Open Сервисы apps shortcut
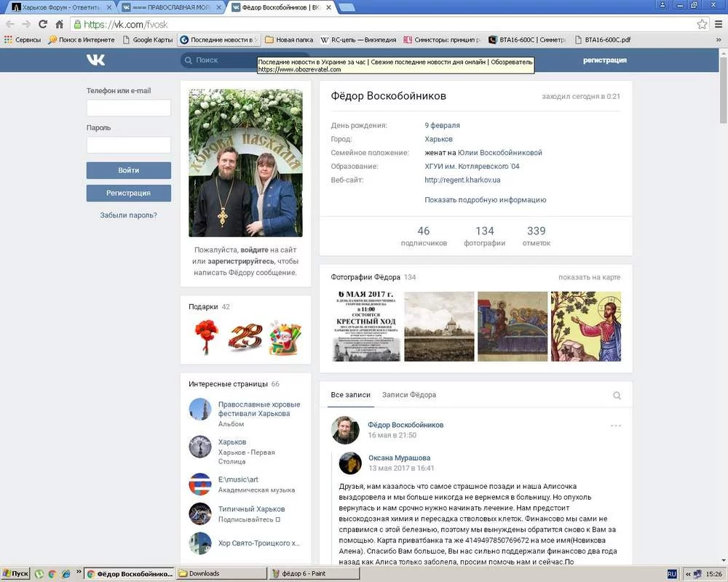 [x=23, y=40]
